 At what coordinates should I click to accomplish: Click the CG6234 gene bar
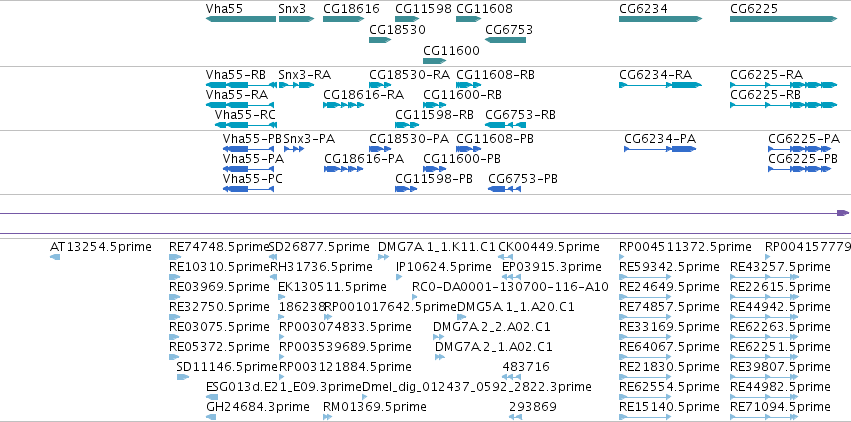[x=661, y=19]
